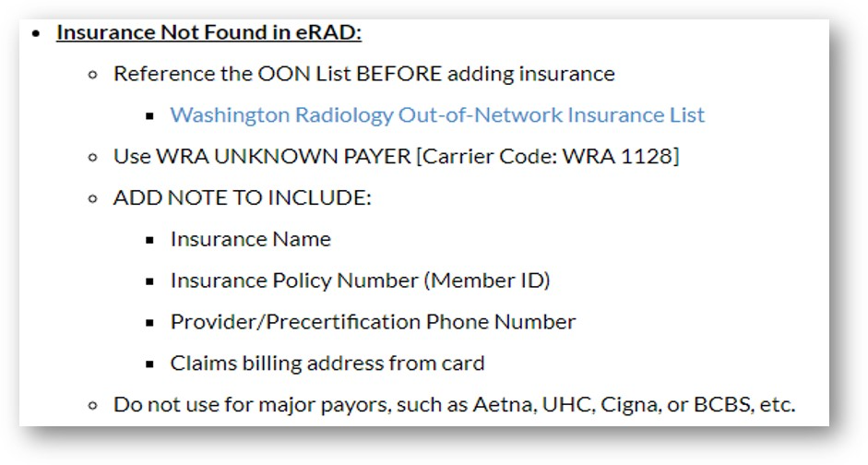Click the square bullet beside Insurance Name
The width and height of the screenshot is (868, 465).
coord(150,240)
